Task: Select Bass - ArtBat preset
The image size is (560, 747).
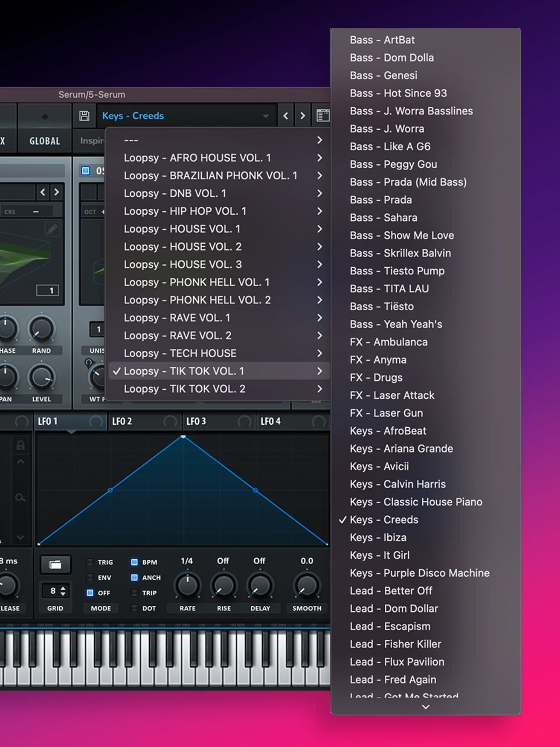Action: pyautogui.click(x=425, y=40)
